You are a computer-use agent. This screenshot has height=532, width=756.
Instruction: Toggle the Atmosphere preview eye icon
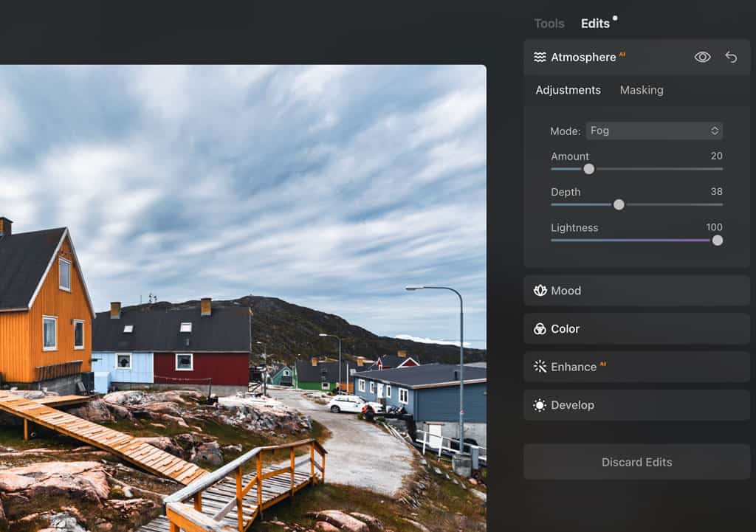(702, 57)
